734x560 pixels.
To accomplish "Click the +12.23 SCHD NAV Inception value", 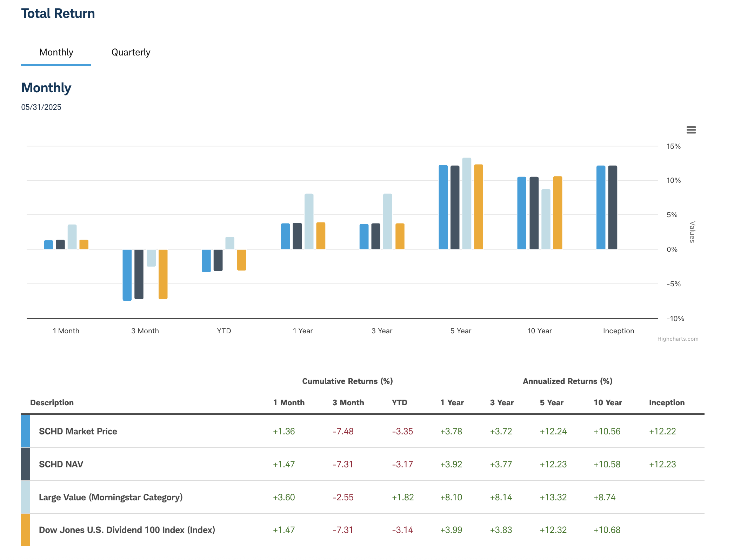I will point(662,464).
